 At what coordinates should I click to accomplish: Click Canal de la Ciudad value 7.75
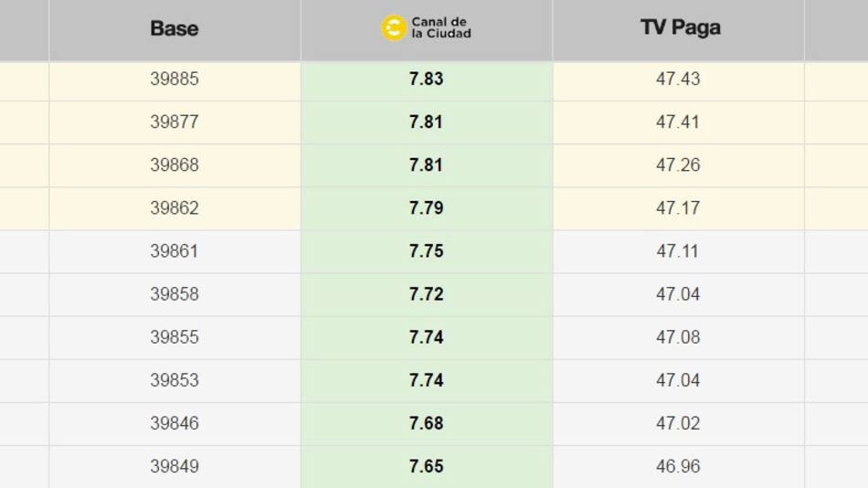coord(427,251)
